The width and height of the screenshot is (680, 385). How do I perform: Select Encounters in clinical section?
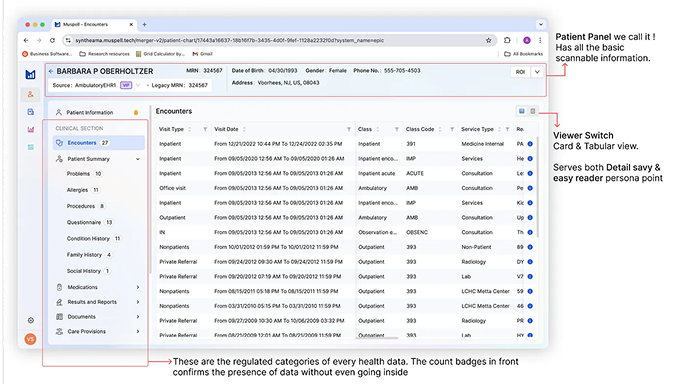point(98,143)
